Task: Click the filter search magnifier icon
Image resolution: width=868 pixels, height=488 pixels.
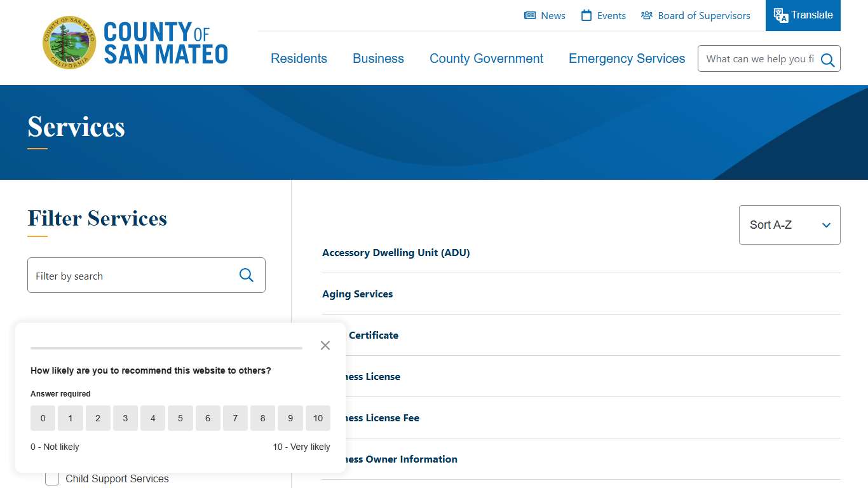Action: 247,275
